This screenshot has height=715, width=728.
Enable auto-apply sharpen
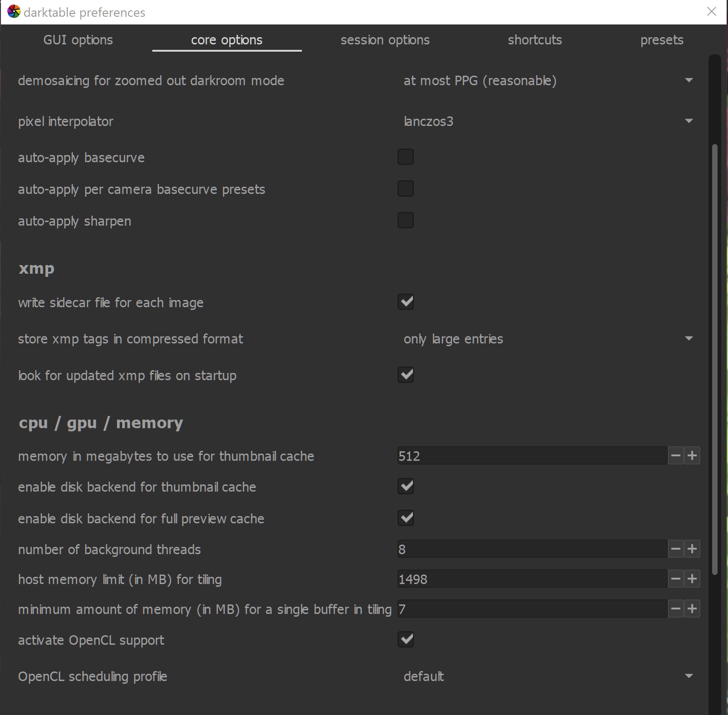pos(406,220)
